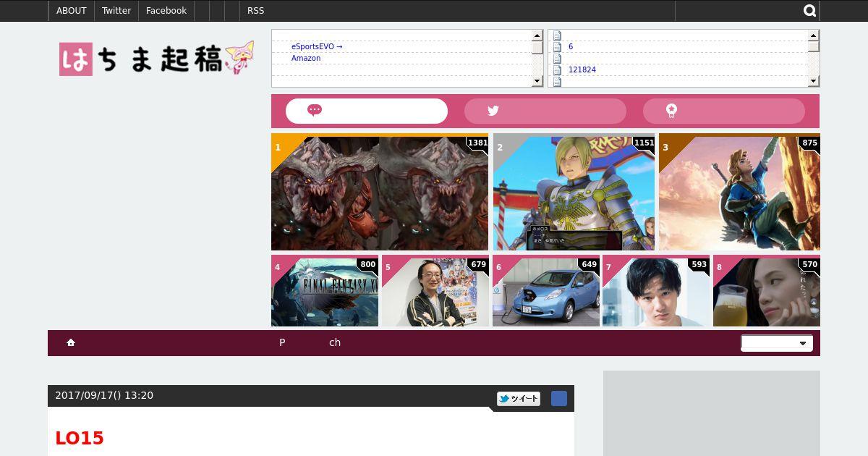This screenshot has height=456, width=868.
Task: Open the Amazon headline link
Action: pyautogui.click(x=306, y=58)
